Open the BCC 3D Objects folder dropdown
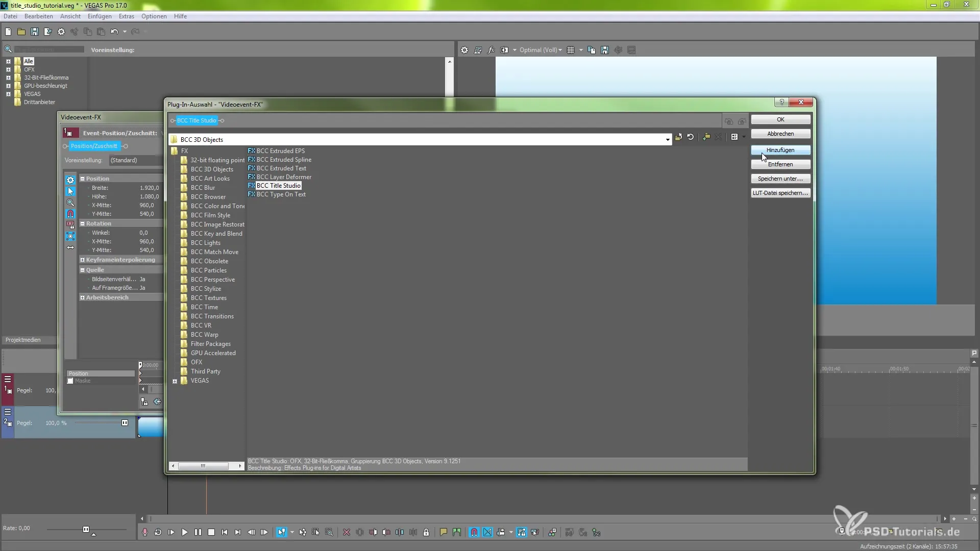The height and width of the screenshot is (551, 980). pyautogui.click(x=668, y=139)
